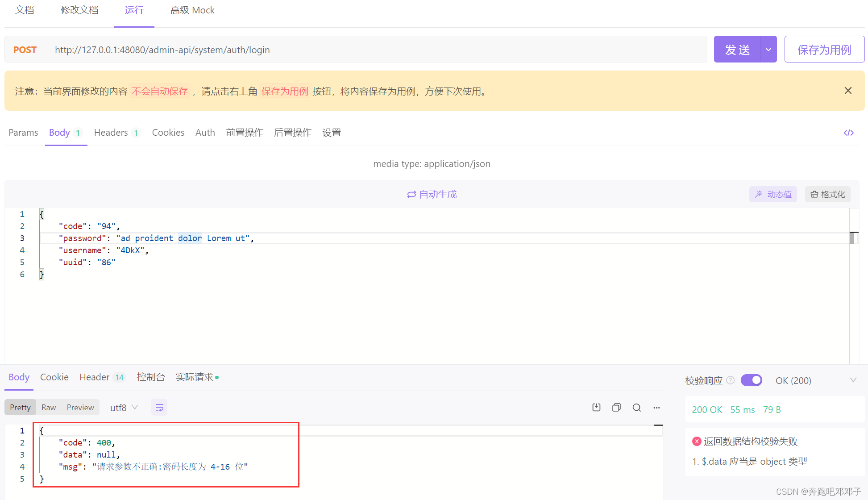
Task: Close the yellow notice banner
Action: [848, 91]
